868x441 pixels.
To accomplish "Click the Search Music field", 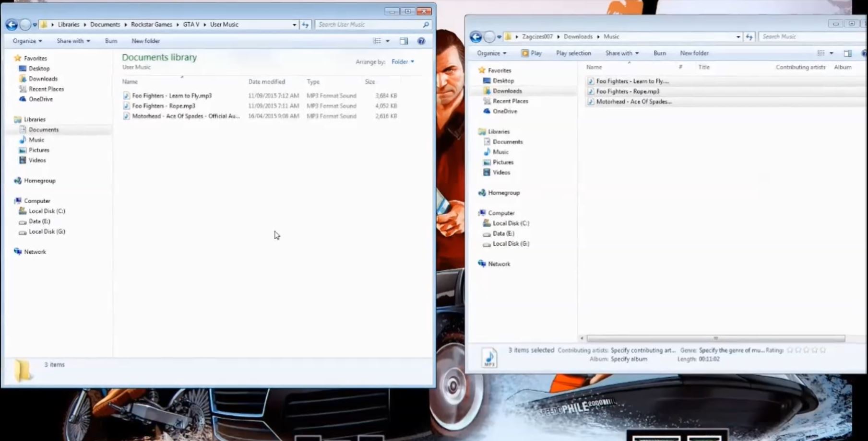I will tap(813, 37).
